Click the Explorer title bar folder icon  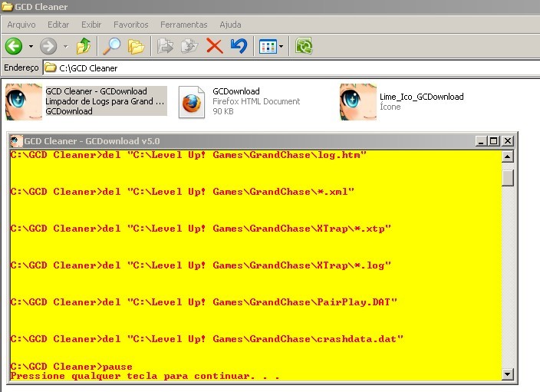(7, 7)
